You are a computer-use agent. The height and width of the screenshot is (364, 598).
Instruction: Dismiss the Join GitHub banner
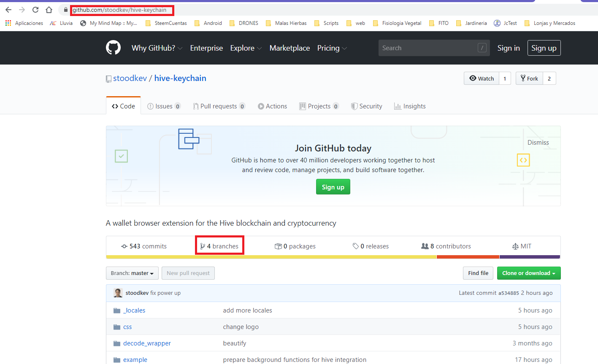538,143
